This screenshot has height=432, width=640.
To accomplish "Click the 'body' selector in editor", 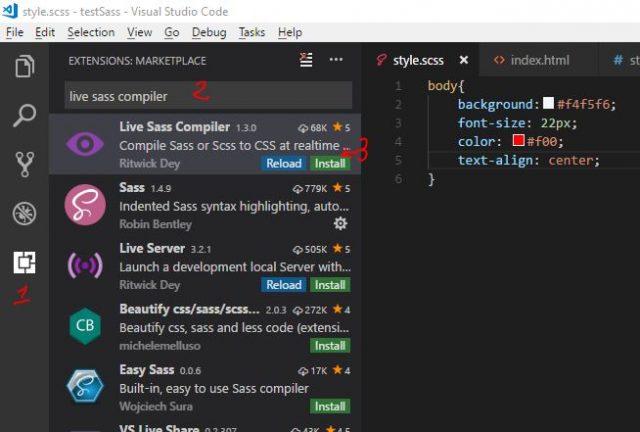I will pyautogui.click(x=442, y=86).
